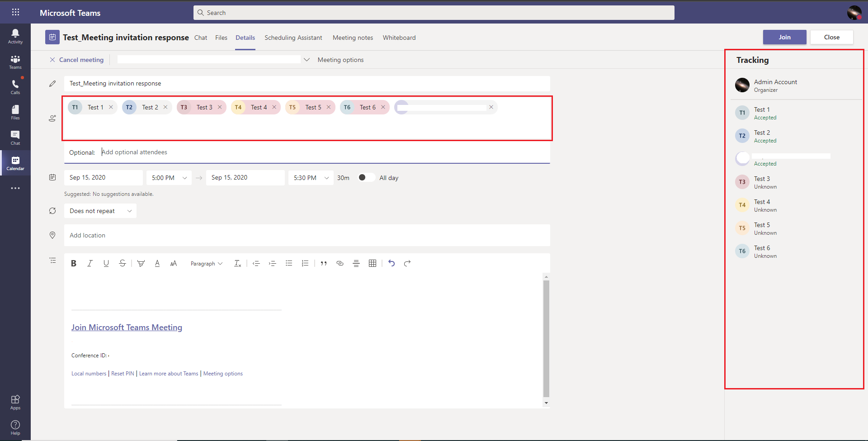Show more apps ellipsis in sidebar
Image resolution: width=868 pixels, height=441 pixels.
click(15, 188)
